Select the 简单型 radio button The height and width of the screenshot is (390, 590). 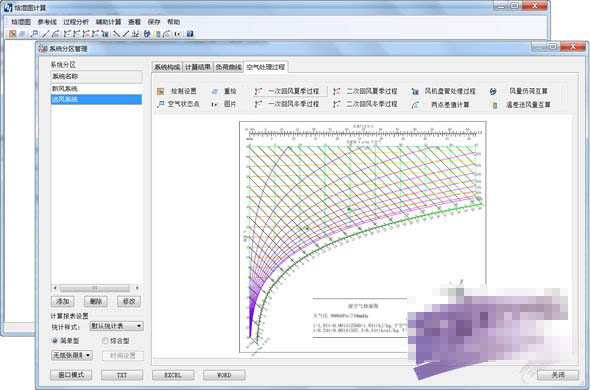click(55, 341)
